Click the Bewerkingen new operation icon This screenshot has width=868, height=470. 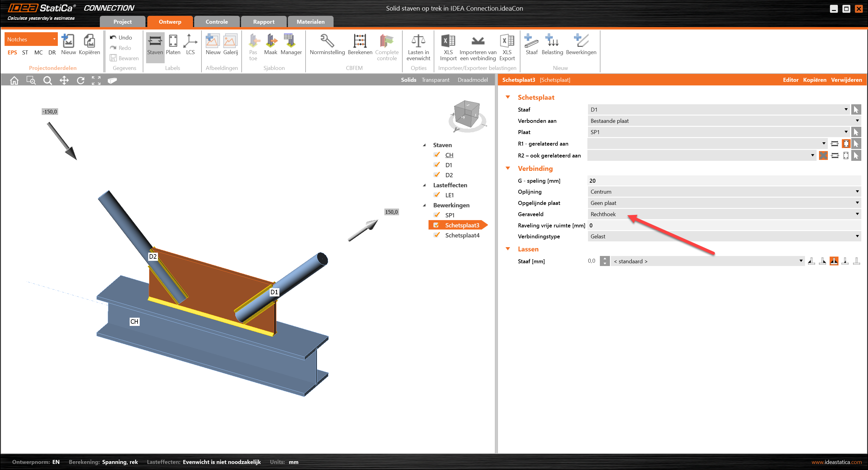click(x=581, y=41)
